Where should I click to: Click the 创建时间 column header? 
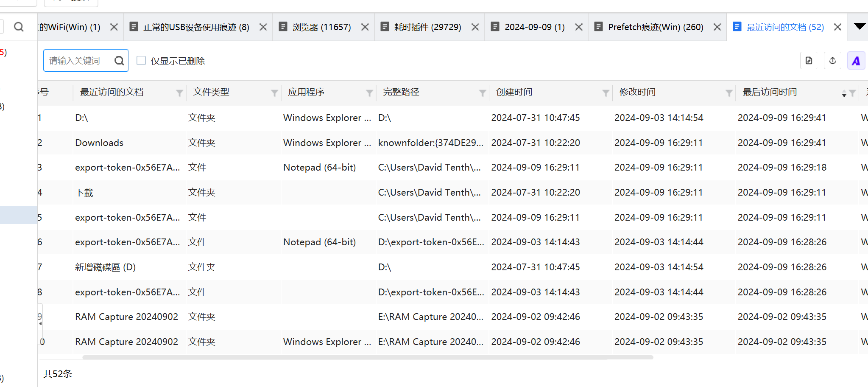click(x=514, y=92)
